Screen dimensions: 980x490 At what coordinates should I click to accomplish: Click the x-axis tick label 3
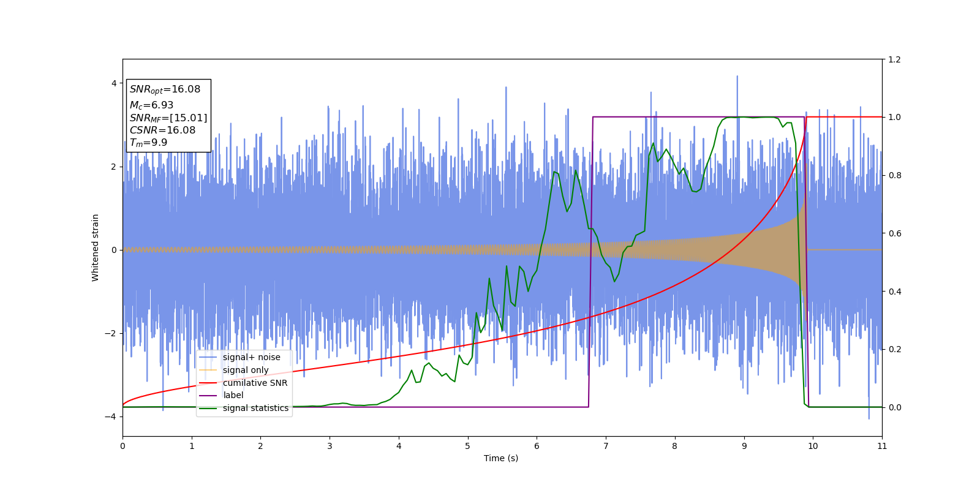[330, 446]
